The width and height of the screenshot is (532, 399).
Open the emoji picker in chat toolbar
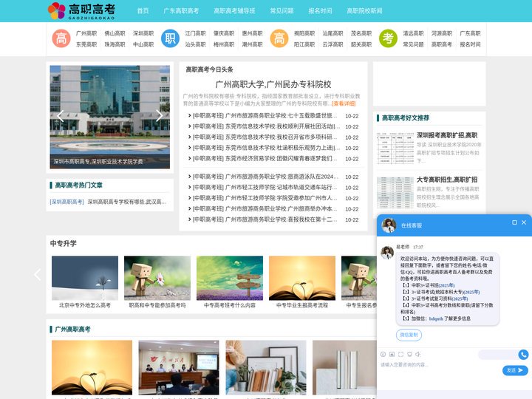(383, 354)
